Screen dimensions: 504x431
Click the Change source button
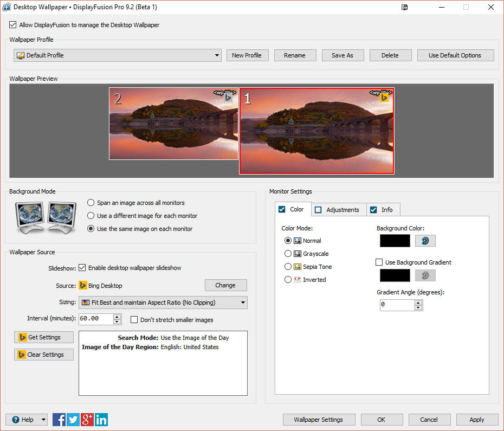coord(225,285)
